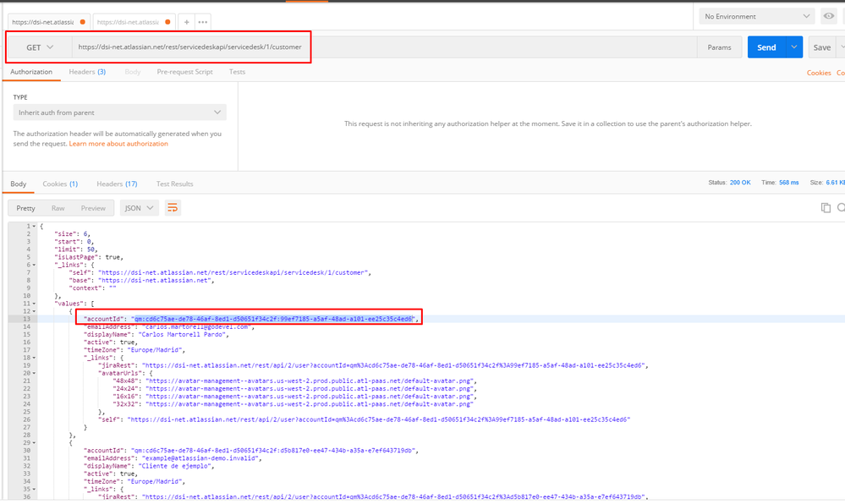Click the "size": 6 line
This screenshot has width=845, height=504.
tap(73, 234)
